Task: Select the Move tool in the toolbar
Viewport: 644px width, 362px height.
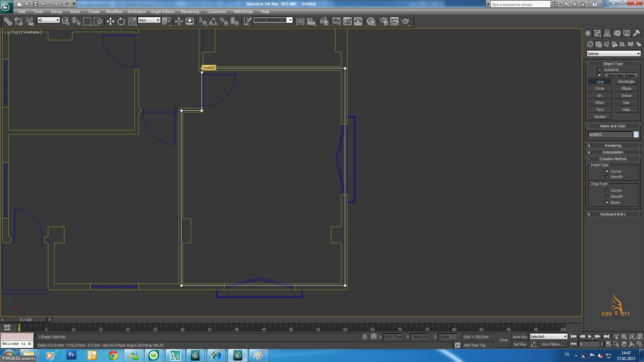Action: click(x=110, y=21)
